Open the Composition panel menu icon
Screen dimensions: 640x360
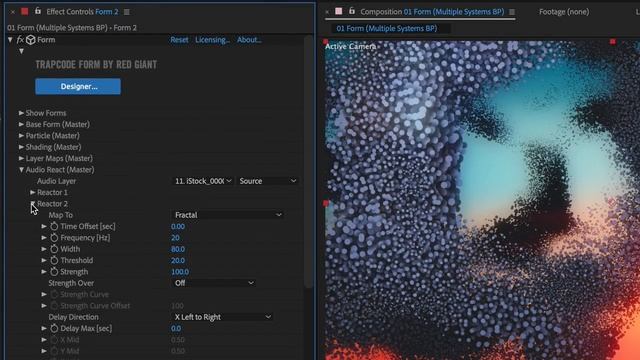512,12
